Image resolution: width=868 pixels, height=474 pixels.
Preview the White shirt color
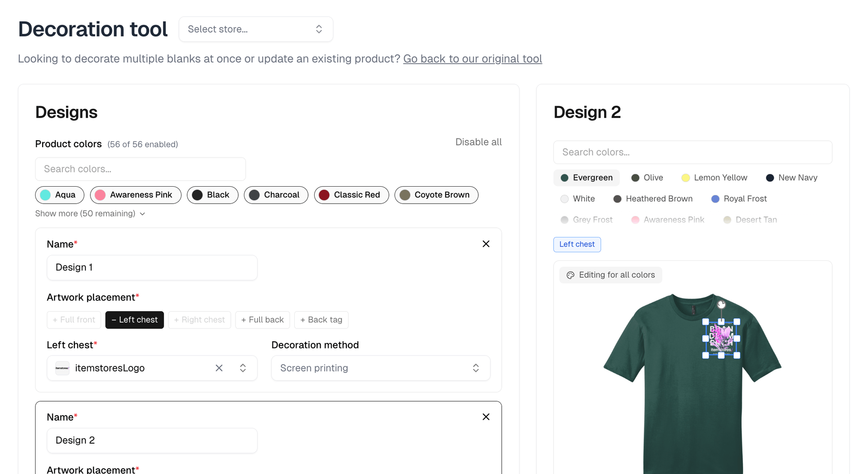point(577,199)
